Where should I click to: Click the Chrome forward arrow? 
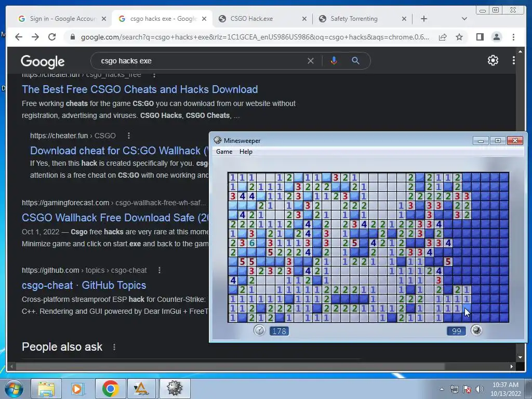(35, 37)
